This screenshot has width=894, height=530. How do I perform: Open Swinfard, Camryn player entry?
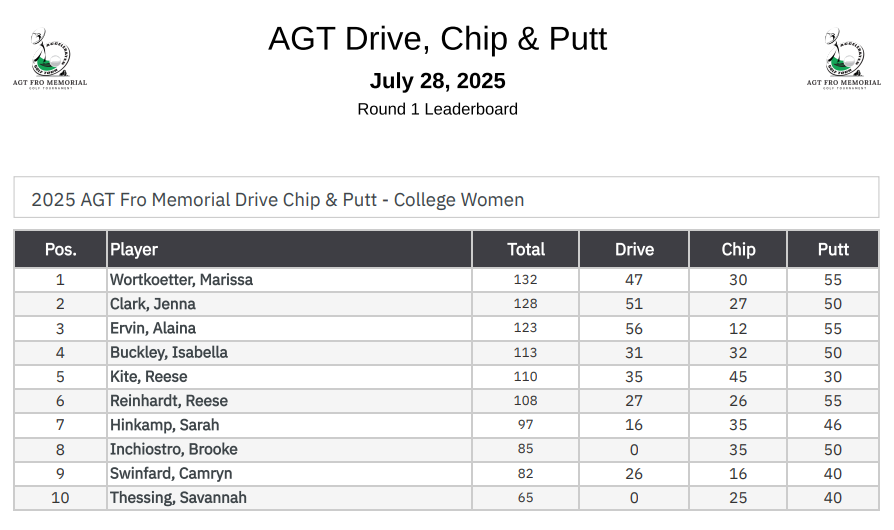[x=171, y=474]
